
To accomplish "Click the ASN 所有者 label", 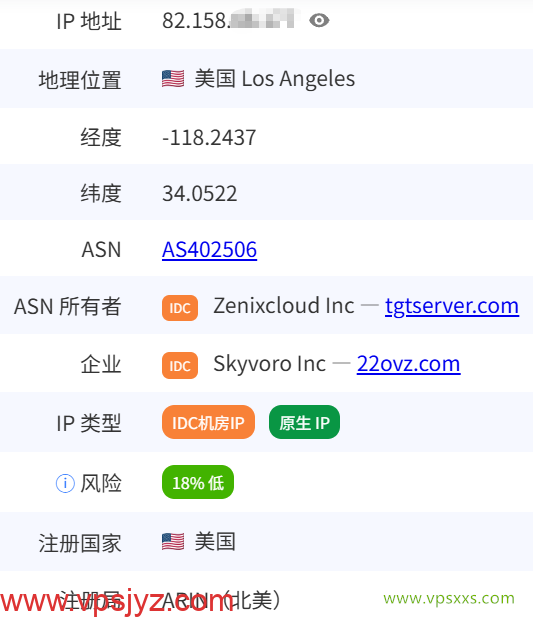I will [68, 307].
